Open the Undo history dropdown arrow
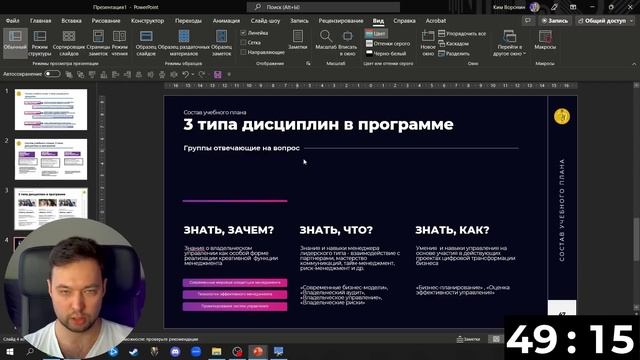The image size is (640, 360). [193, 74]
